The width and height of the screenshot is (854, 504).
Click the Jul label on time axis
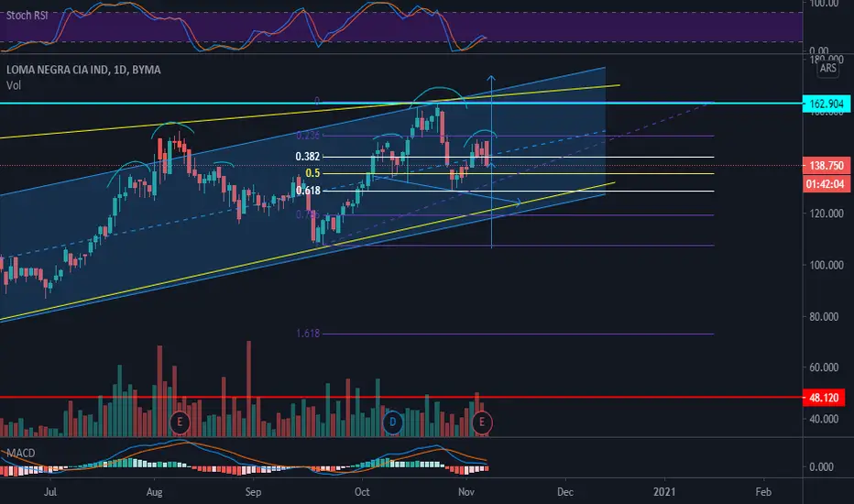(x=50, y=492)
